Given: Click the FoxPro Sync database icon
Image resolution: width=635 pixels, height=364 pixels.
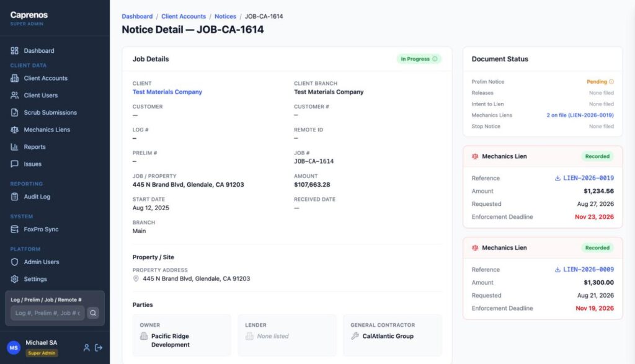Looking at the screenshot, I should [15, 229].
